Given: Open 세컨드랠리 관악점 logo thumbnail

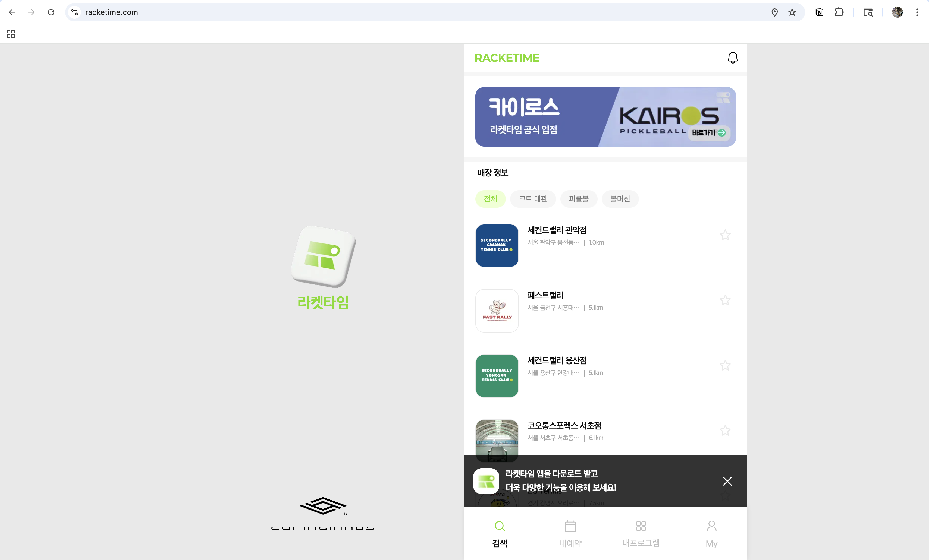Looking at the screenshot, I should click(x=497, y=246).
